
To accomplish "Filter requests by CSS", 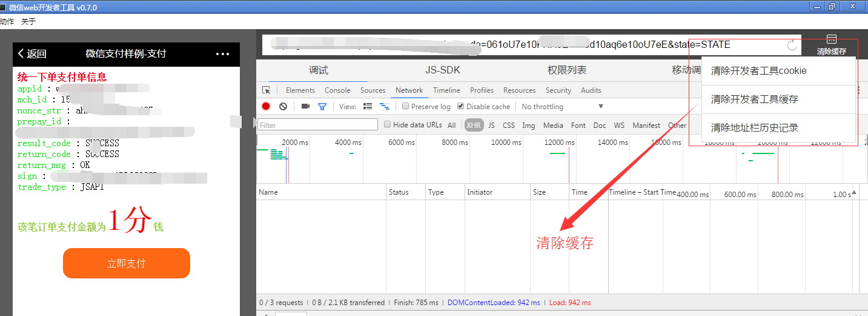I will 509,125.
